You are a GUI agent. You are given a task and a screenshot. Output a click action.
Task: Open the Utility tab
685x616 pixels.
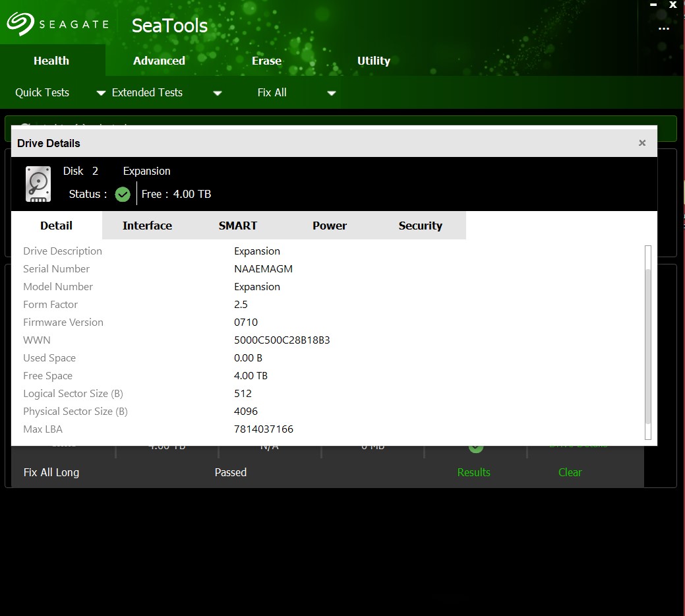tap(373, 61)
